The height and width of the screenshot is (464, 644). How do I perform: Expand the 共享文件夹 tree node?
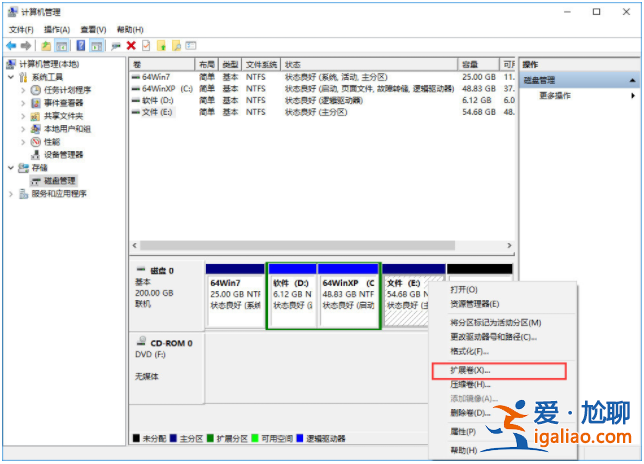[23, 116]
